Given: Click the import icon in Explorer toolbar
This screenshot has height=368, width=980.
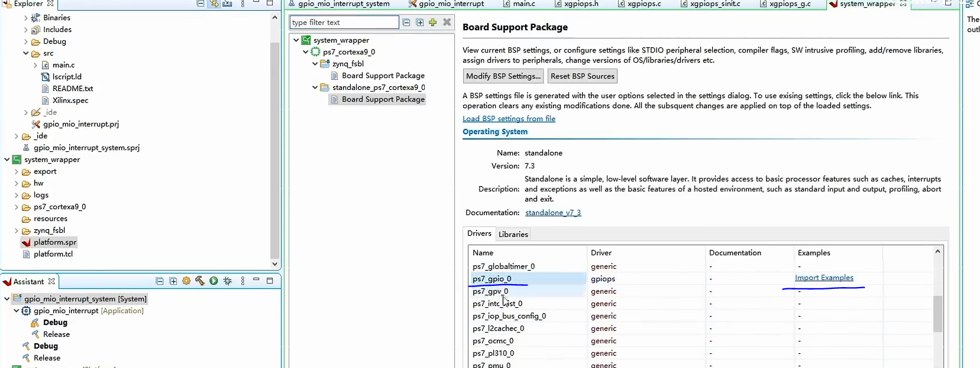Looking at the screenshot, I should 227,4.
